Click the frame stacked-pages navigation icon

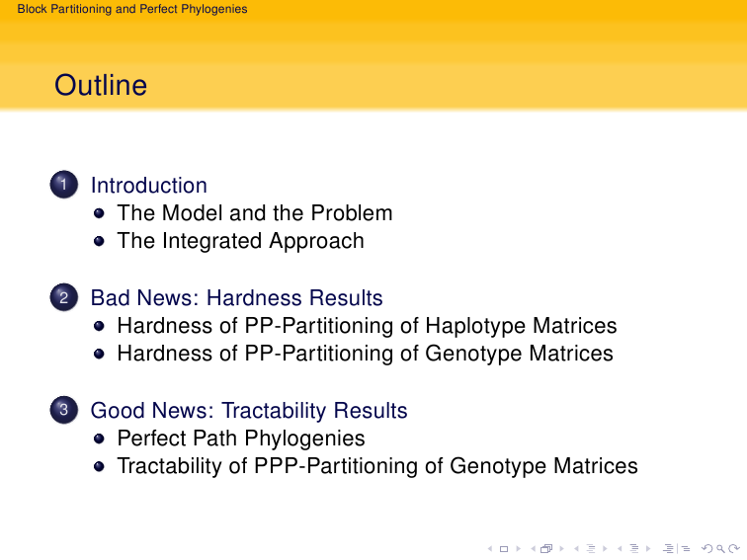(546, 548)
